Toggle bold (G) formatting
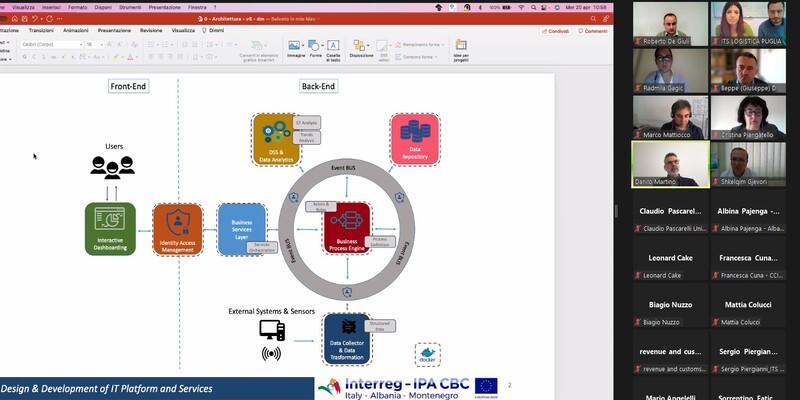The height and width of the screenshot is (400, 800). pos(24,57)
